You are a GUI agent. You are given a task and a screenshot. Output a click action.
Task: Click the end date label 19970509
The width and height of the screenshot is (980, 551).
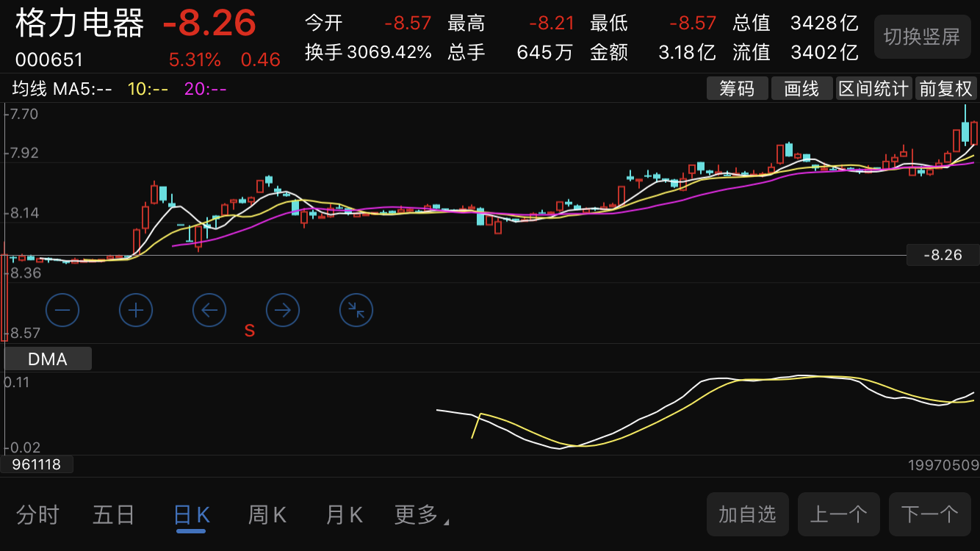pos(943,465)
